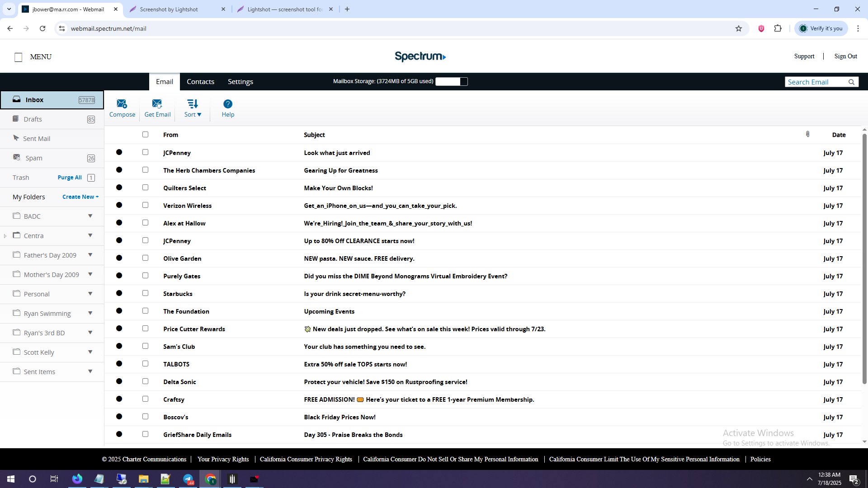Select the Email tab

click(165, 81)
